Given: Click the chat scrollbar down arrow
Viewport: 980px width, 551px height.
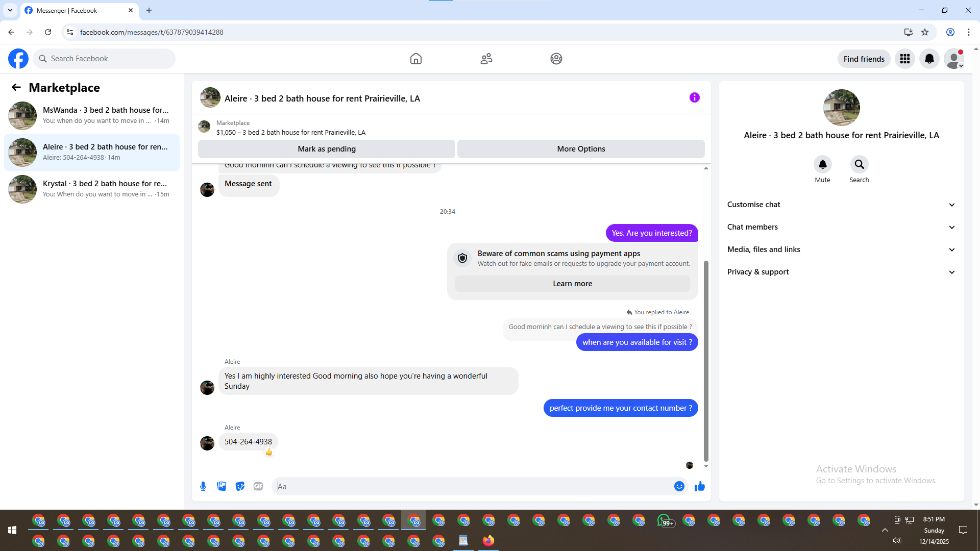Looking at the screenshot, I should pyautogui.click(x=706, y=466).
